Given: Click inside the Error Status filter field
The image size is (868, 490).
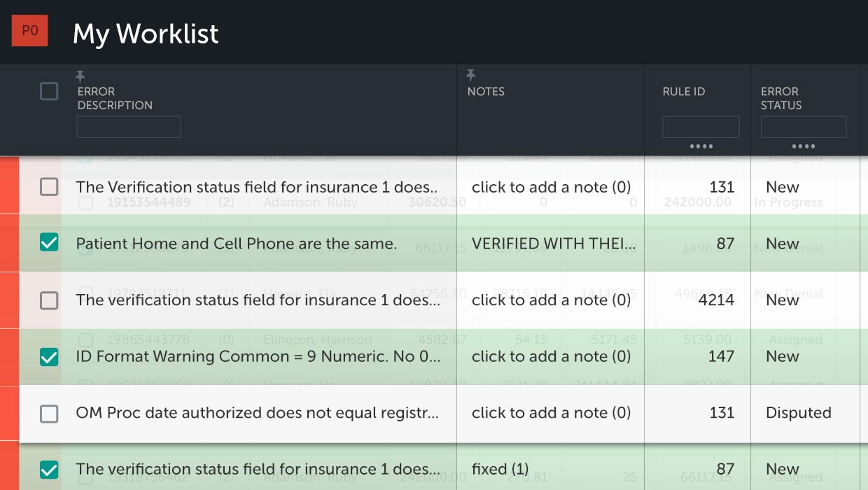Looking at the screenshot, I should [x=804, y=127].
